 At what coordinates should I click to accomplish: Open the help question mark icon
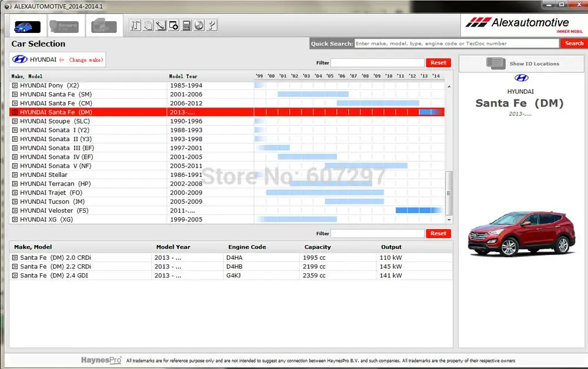(212, 25)
